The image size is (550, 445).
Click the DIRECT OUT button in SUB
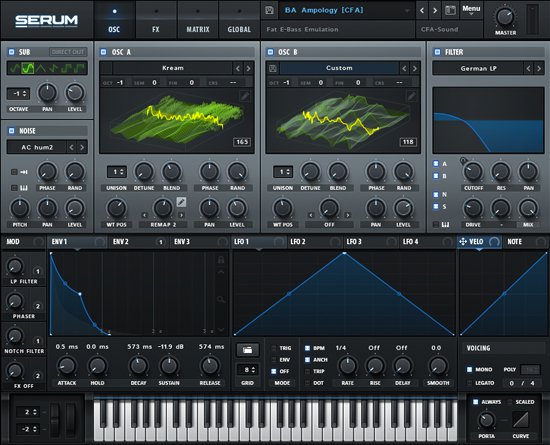pyautogui.click(x=68, y=52)
